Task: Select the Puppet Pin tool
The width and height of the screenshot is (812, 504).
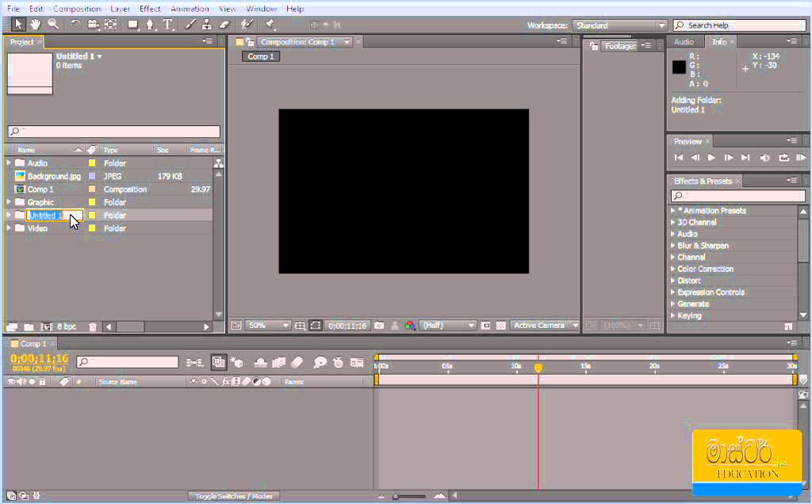Action: pyautogui.click(x=270, y=25)
